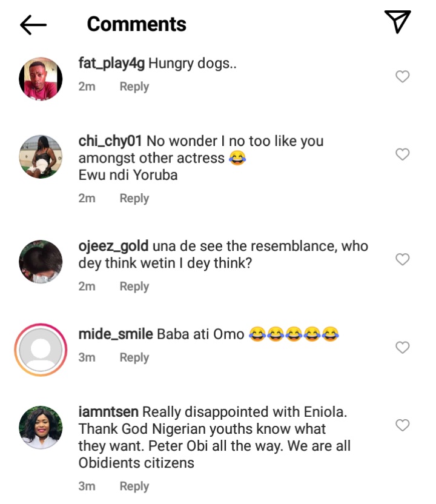Reply to iamntsen's comment
436x504 pixels.
[x=134, y=486]
